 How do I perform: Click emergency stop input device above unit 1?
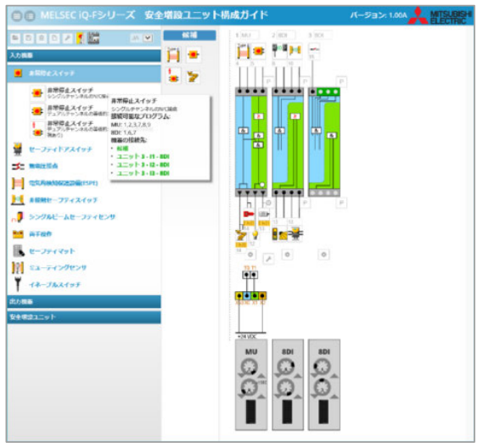coord(258,51)
